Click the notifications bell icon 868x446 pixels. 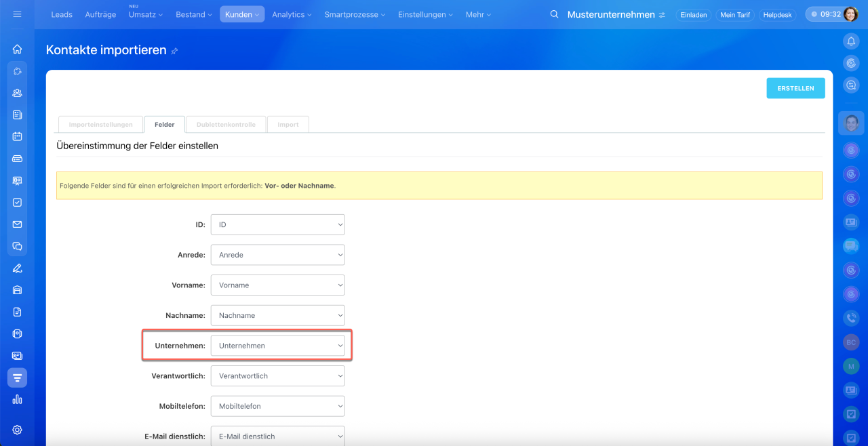click(x=851, y=41)
